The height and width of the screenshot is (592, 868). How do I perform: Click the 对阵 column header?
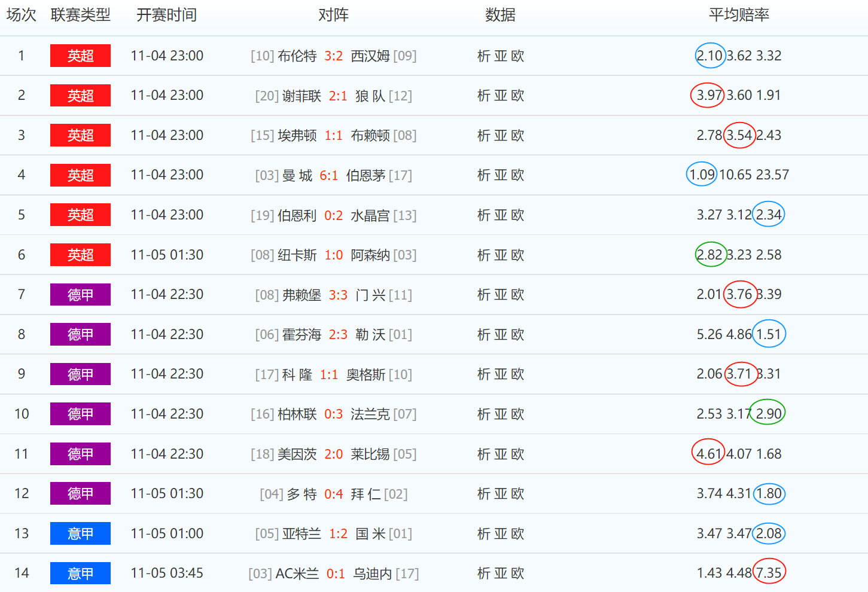334,15
